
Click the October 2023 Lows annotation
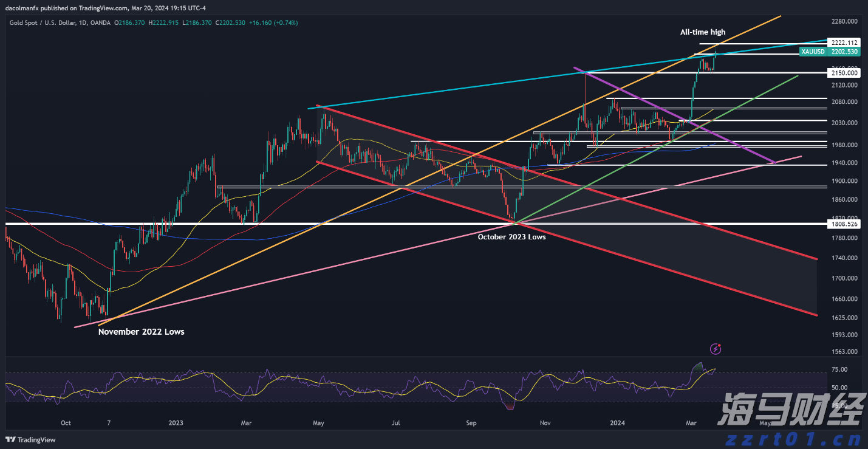click(511, 237)
